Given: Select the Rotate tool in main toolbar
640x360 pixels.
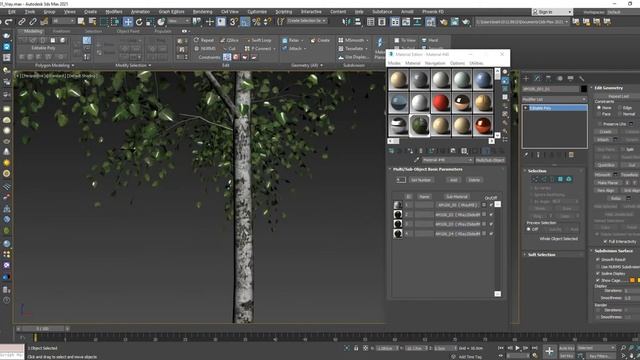Looking at the screenshot, I should [139, 22].
